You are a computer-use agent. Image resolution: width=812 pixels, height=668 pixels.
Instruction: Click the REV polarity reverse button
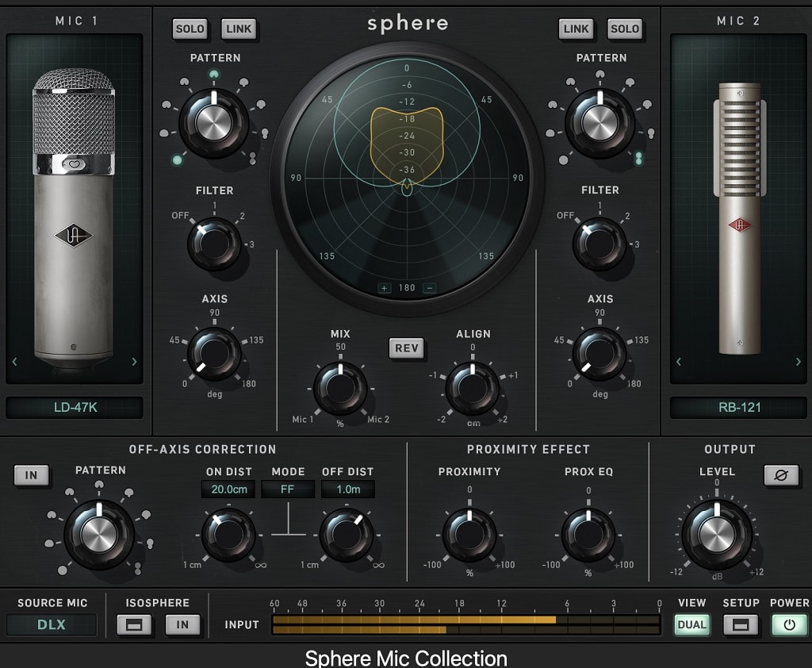coord(407,348)
